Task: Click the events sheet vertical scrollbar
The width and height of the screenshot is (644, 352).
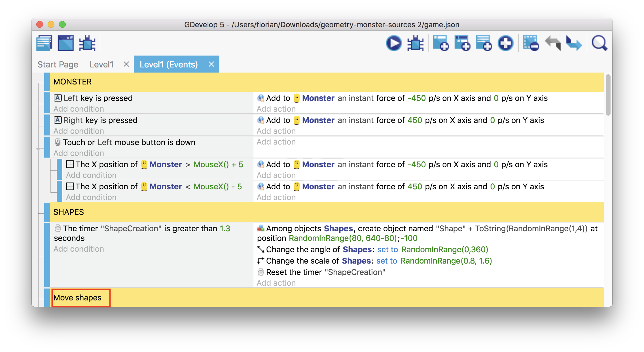Action: (608, 95)
